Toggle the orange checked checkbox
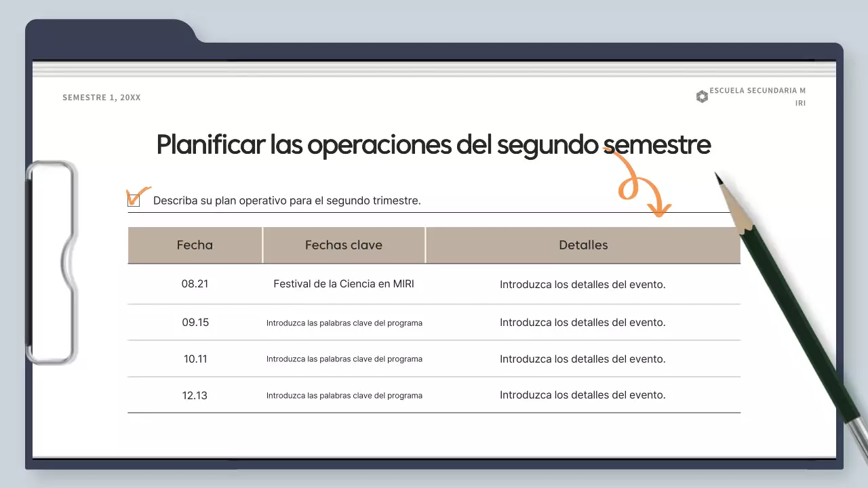The image size is (868, 488). coord(134,200)
